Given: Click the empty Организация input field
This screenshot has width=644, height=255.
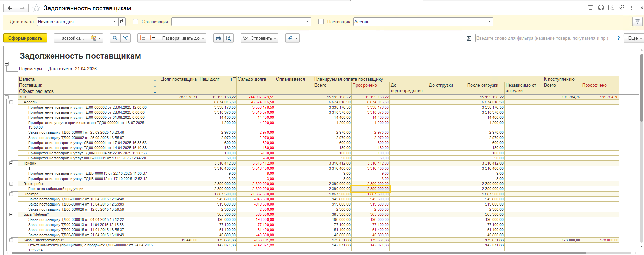Looking at the screenshot, I should 237,22.
